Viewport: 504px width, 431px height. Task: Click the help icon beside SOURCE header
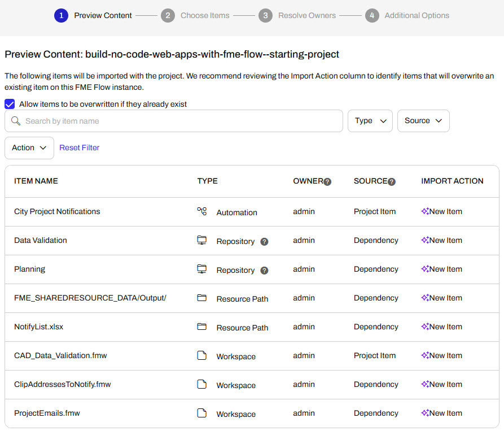click(x=392, y=182)
